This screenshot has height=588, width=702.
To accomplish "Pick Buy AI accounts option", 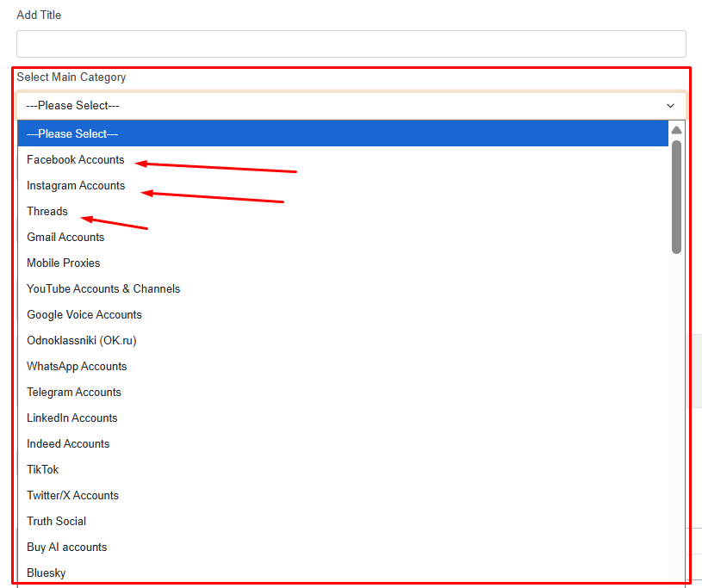I will (343, 547).
